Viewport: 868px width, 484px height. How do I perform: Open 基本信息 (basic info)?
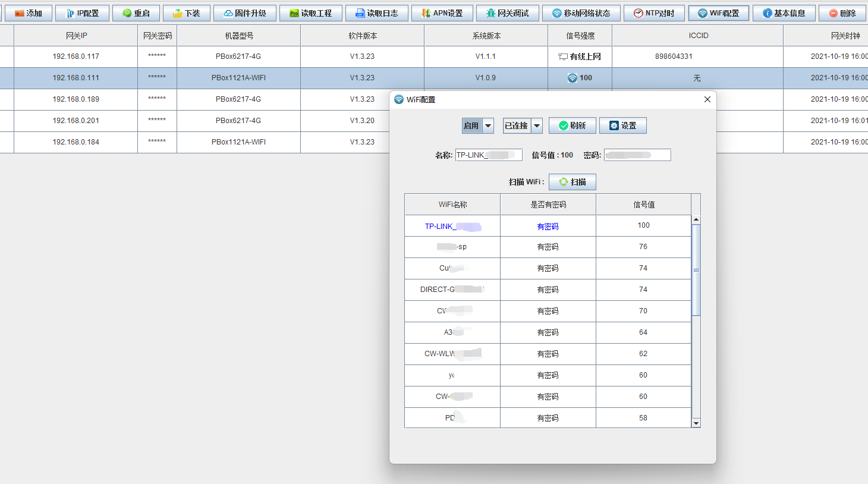tap(784, 13)
